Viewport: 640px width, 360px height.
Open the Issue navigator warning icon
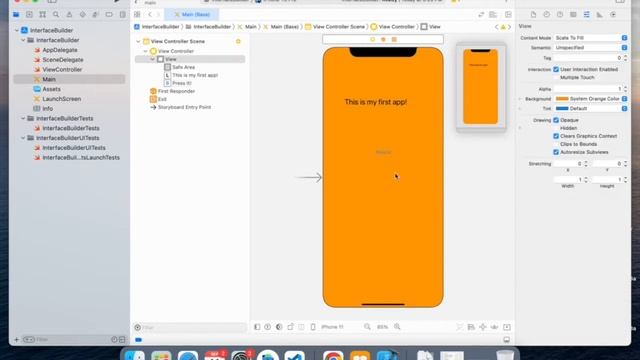pos(69,15)
